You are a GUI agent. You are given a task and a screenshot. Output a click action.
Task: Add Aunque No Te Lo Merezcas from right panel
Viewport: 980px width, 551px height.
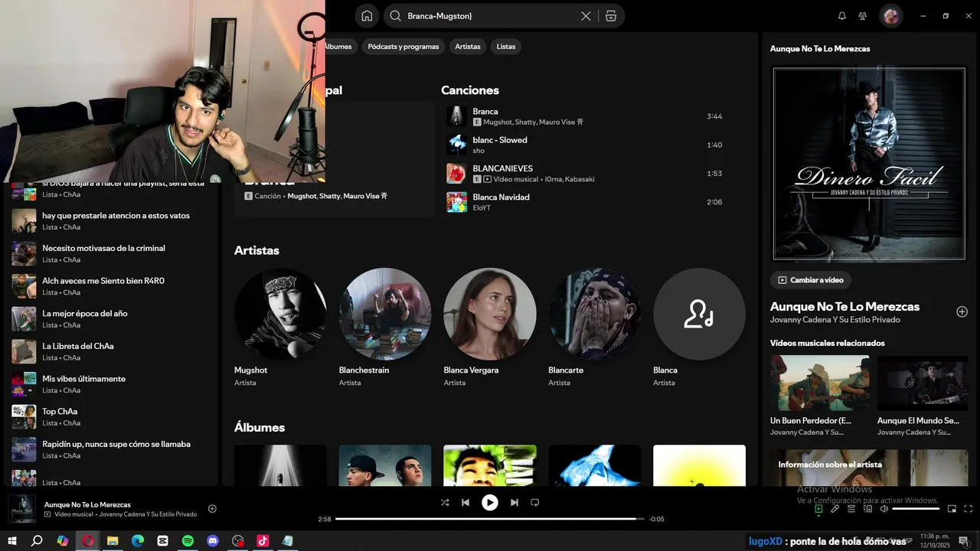click(x=962, y=311)
